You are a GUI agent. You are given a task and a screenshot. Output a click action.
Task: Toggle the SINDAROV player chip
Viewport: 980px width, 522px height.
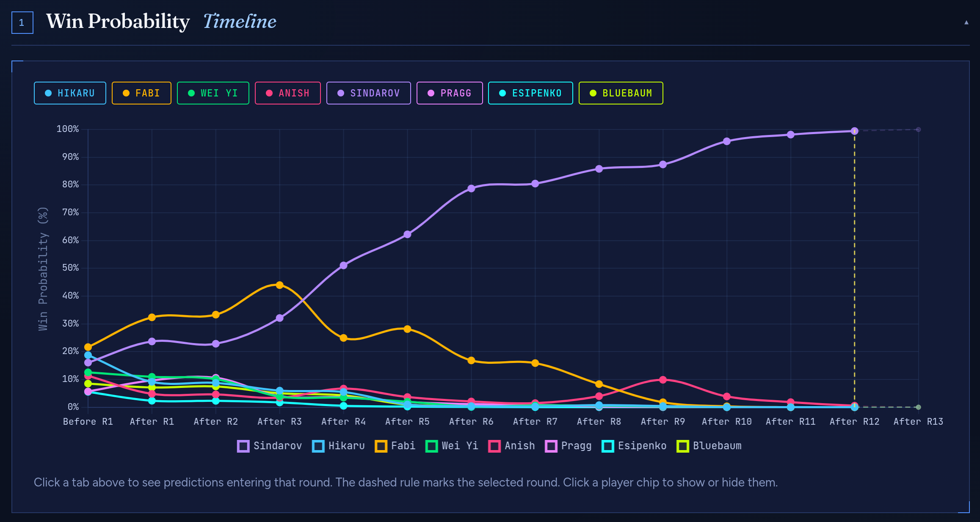pos(368,93)
